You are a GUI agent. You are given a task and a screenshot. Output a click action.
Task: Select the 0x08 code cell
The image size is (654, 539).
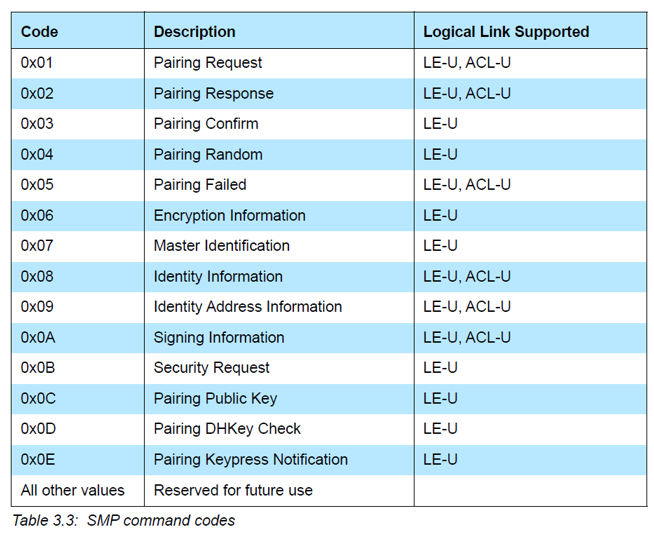37,277
